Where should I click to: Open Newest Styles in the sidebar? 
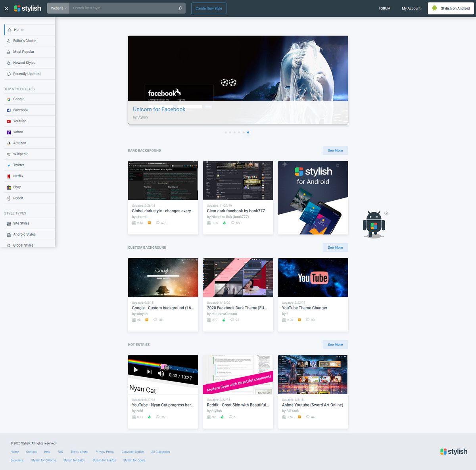[x=30, y=63]
